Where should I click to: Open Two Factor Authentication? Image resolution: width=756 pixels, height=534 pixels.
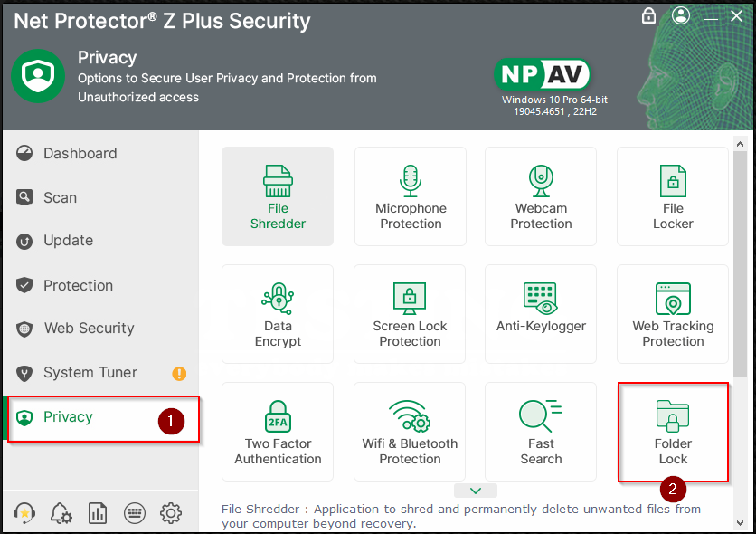[x=278, y=432]
